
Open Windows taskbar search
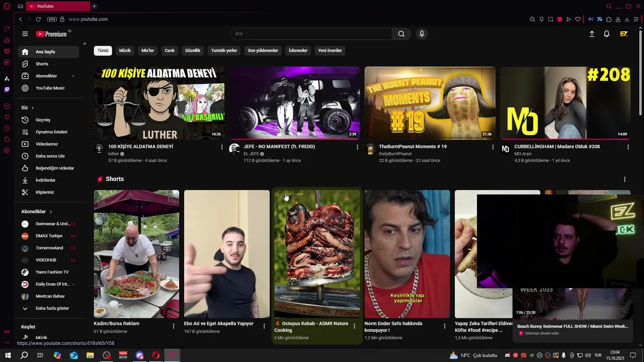(x=24, y=355)
